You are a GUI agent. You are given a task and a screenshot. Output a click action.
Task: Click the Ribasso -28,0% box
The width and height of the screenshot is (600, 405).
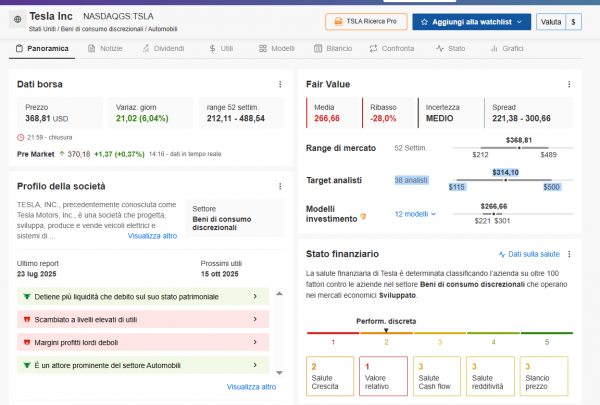pyautogui.click(x=389, y=113)
